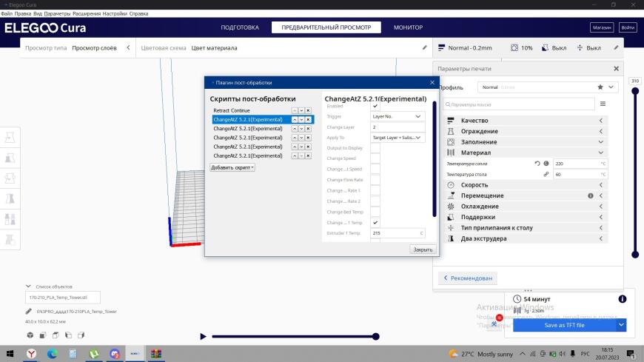Viewport: 644px width, 362px height.
Task: Open the Профиль Normal dropdown
Action: pyautogui.click(x=548, y=87)
